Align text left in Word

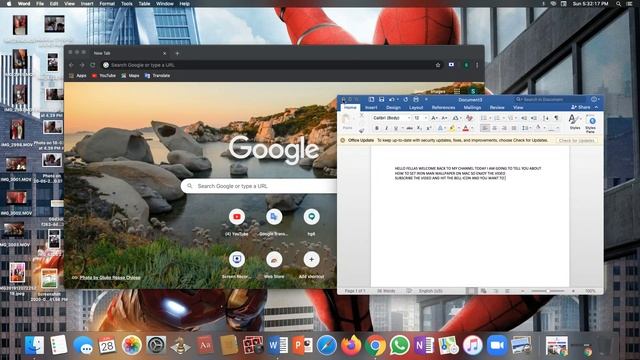(485, 128)
